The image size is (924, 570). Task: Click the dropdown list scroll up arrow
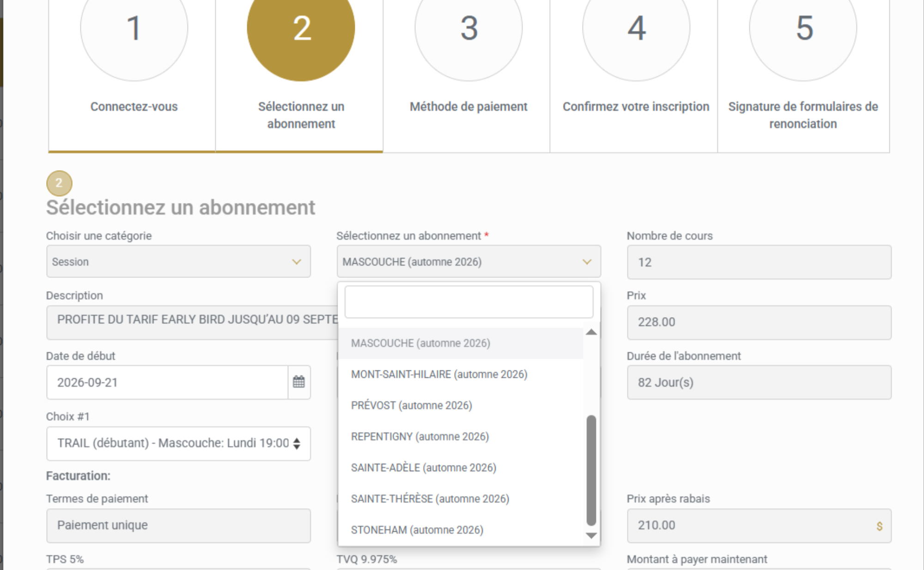(591, 332)
